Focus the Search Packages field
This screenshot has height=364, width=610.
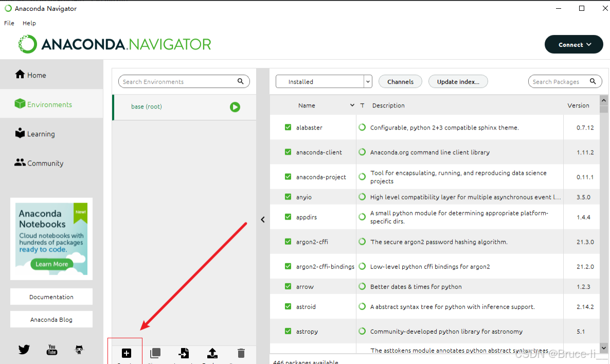(x=565, y=81)
